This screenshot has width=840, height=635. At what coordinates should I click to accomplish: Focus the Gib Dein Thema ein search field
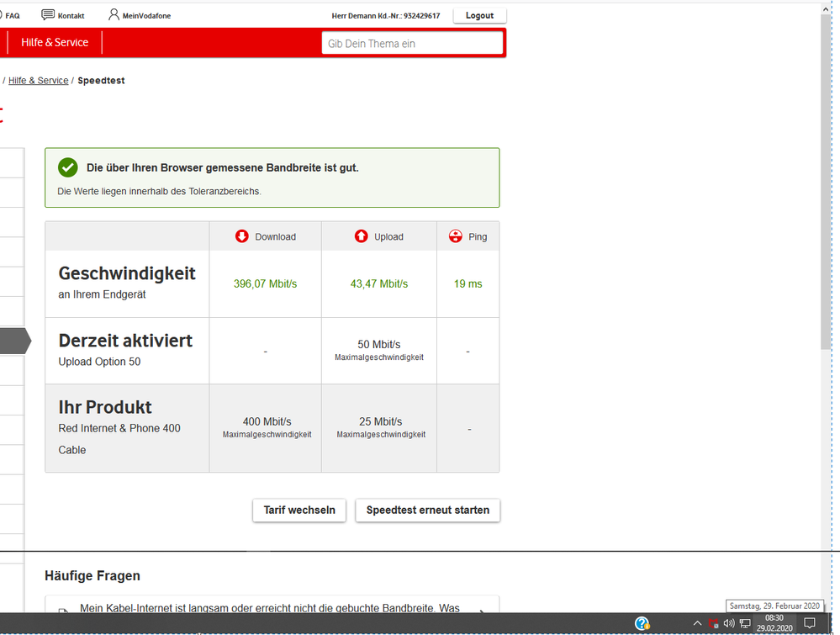(x=412, y=44)
